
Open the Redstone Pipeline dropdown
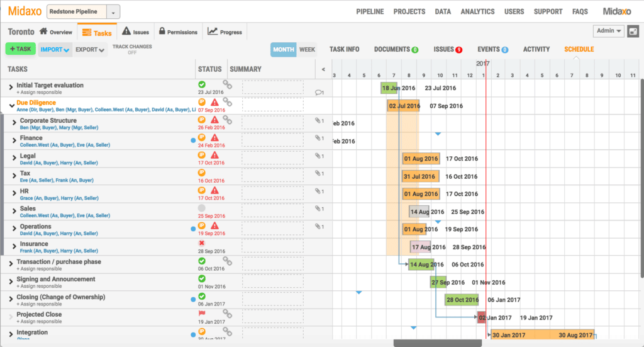pos(113,12)
